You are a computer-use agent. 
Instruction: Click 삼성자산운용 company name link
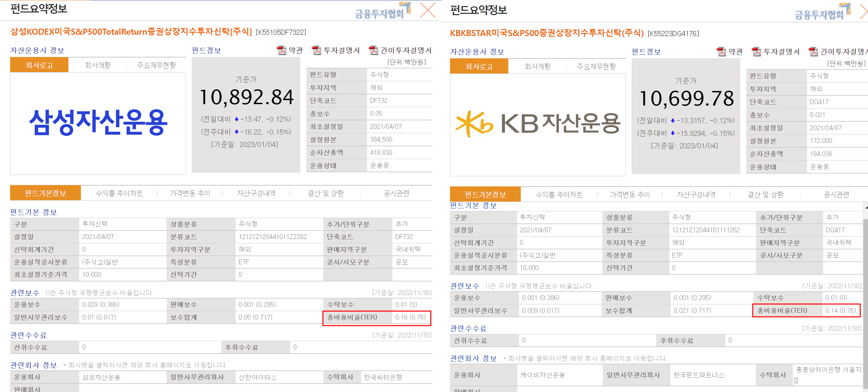pyautogui.click(x=101, y=377)
